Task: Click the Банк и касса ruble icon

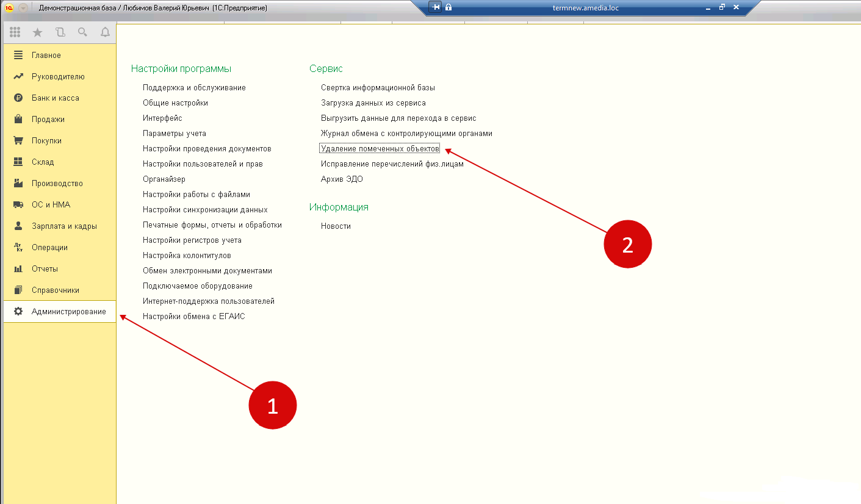Action: [x=18, y=98]
